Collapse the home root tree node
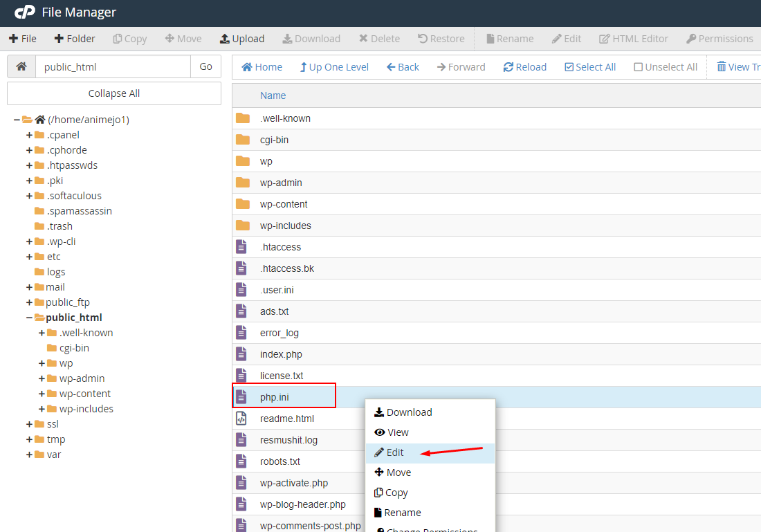 pyautogui.click(x=17, y=120)
